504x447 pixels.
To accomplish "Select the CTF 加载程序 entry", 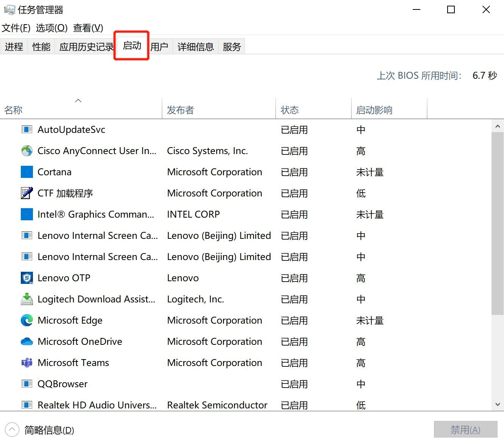I will 65,193.
